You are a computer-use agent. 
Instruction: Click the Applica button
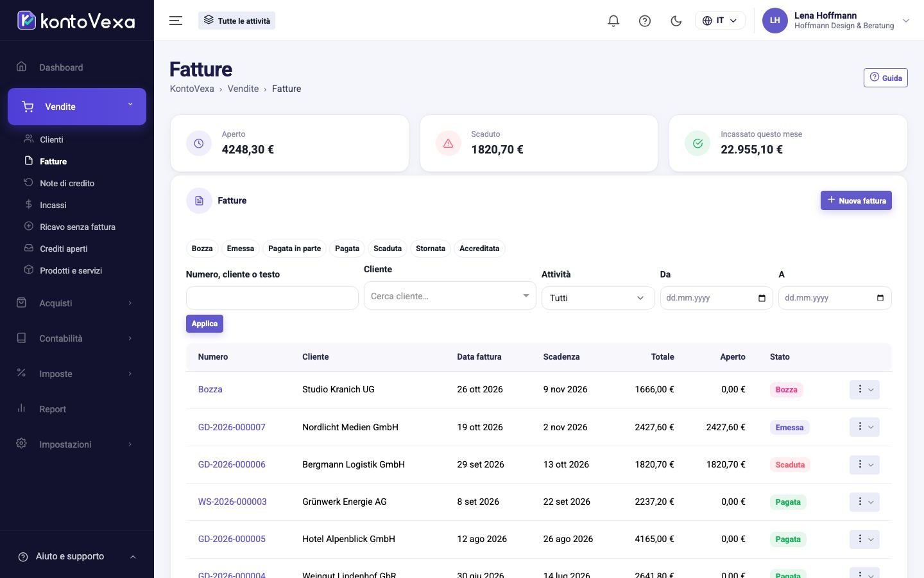205,324
